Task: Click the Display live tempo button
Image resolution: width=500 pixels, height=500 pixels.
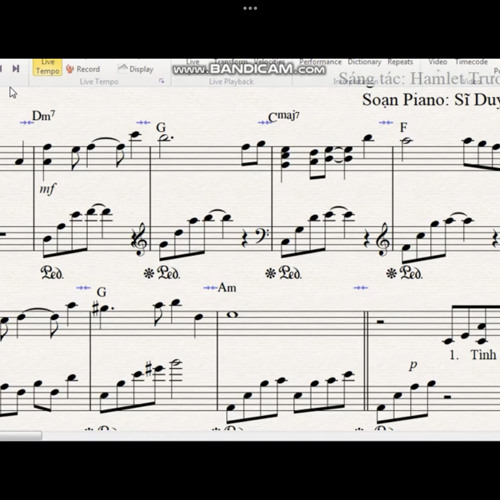Action: (136, 69)
